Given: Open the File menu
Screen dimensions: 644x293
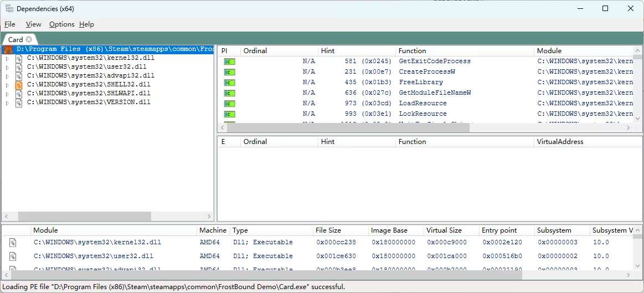Looking at the screenshot, I should point(10,24).
